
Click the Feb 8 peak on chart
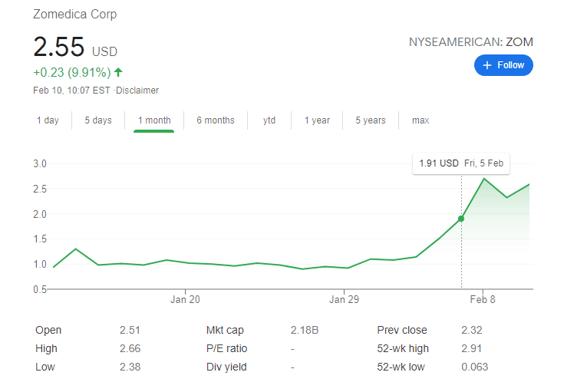click(x=484, y=179)
